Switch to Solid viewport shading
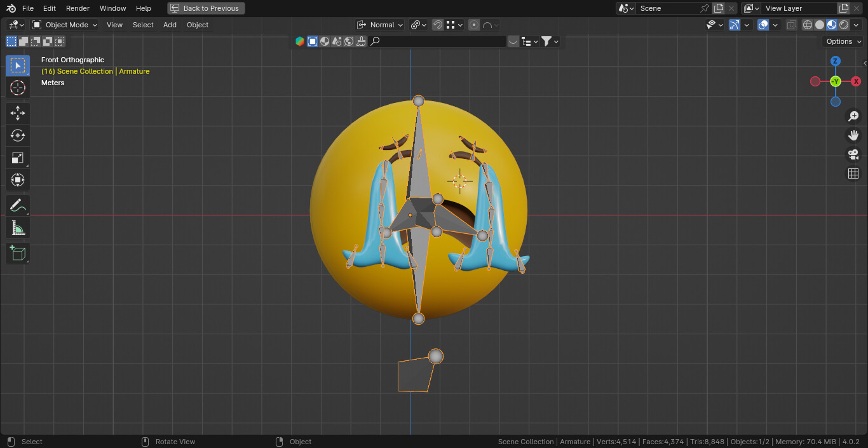Image resolution: width=868 pixels, height=448 pixels. tap(820, 25)
